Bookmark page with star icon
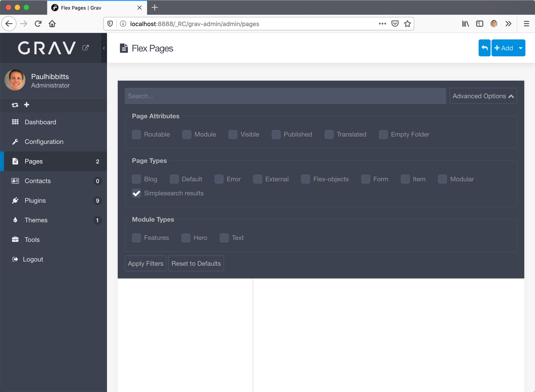The height and width of the screenshot is (392, 535). click(407, 23)
